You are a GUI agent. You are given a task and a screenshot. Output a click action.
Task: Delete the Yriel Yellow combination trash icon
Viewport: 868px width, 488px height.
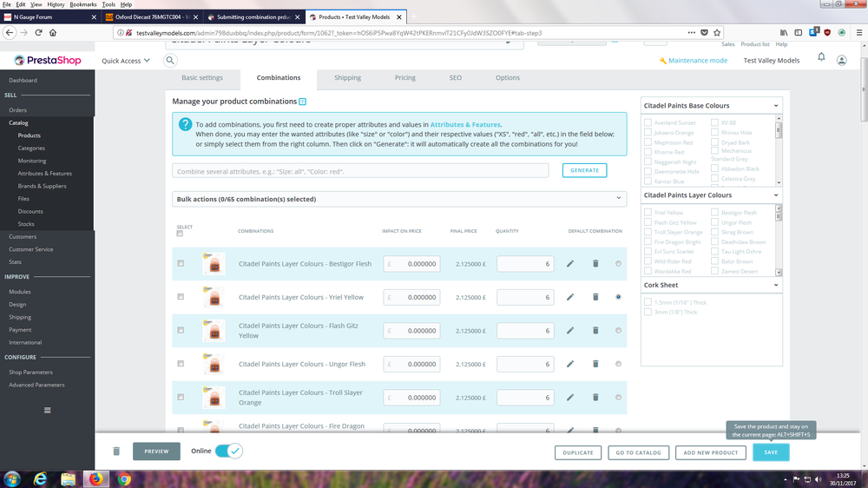(595, 297)
